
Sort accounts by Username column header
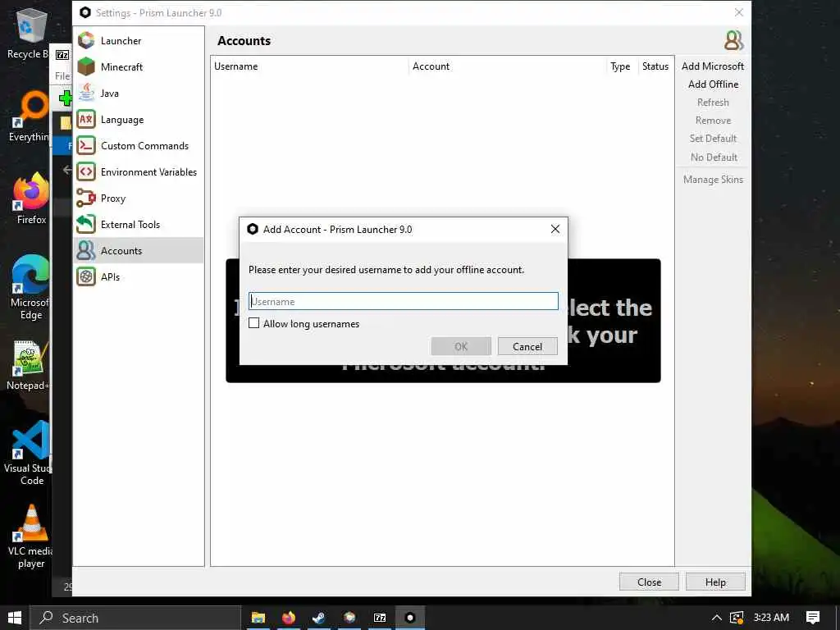[309, 66]
